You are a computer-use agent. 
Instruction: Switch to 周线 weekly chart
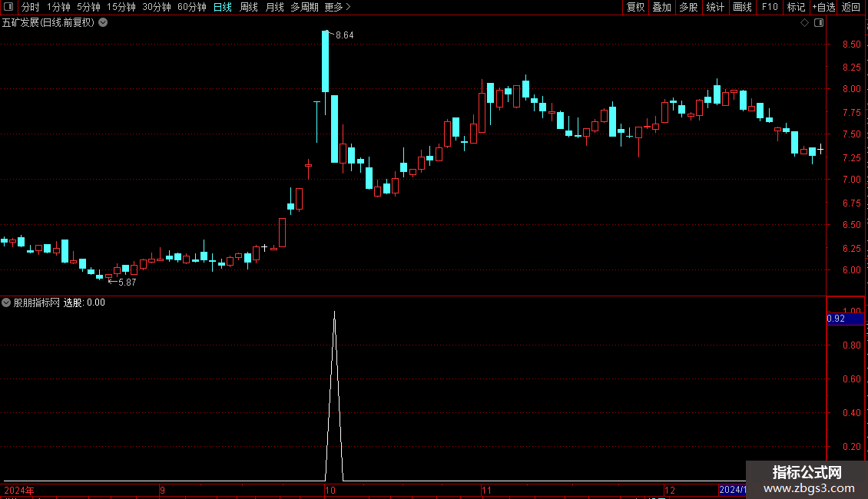[x=249, y=7]
